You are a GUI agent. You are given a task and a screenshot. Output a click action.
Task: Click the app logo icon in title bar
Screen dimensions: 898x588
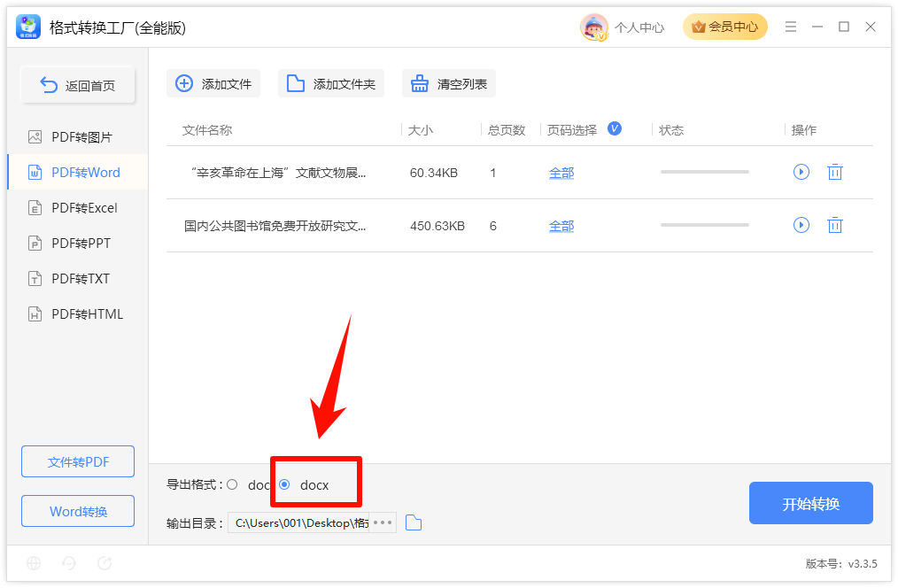click(x=28, y=27)
